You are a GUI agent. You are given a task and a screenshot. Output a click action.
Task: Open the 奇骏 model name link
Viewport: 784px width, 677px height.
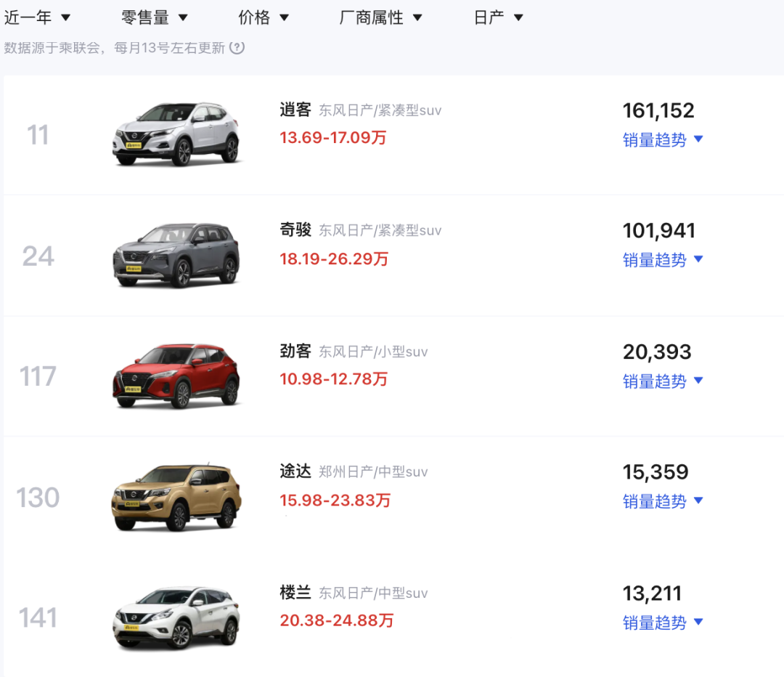[x=295, y=230]
